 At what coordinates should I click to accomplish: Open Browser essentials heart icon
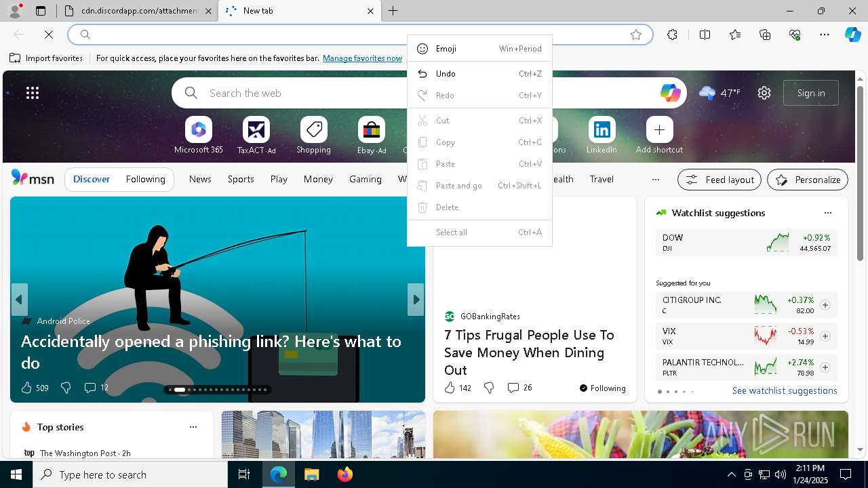[795, 35]
